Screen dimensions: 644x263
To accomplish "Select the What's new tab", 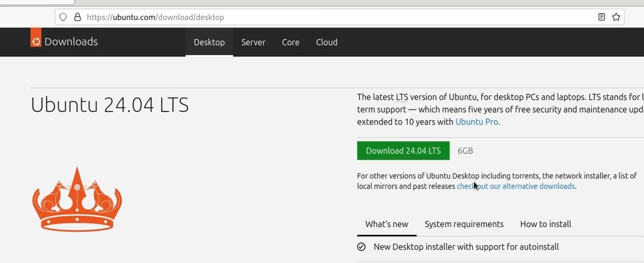I will 387,224.
